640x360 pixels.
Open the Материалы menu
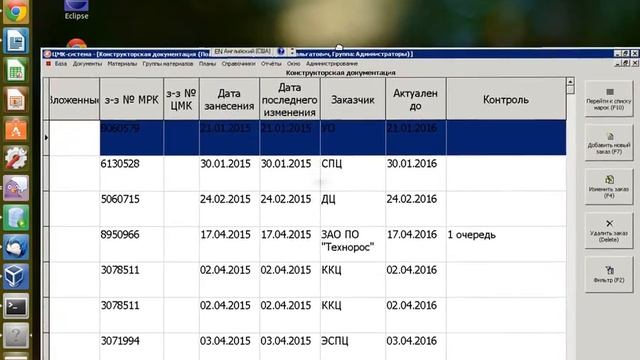[x=122, y=64]
